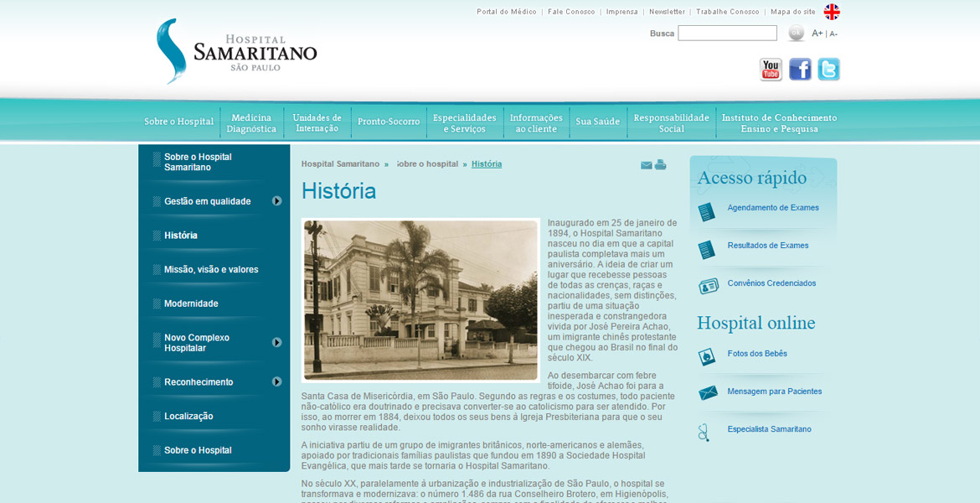Decrease font size with A-
The width and height of the screenshot is (980, 503).
tap(833, 34)
